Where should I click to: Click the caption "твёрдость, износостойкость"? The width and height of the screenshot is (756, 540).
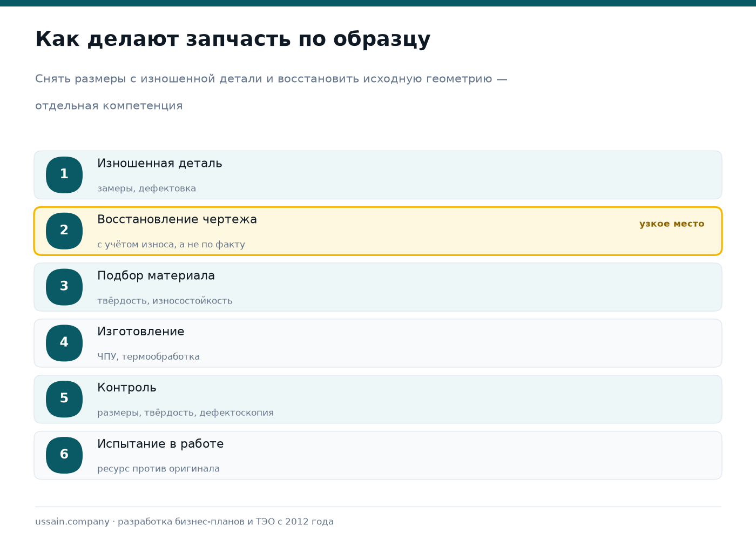coord(165,301)
